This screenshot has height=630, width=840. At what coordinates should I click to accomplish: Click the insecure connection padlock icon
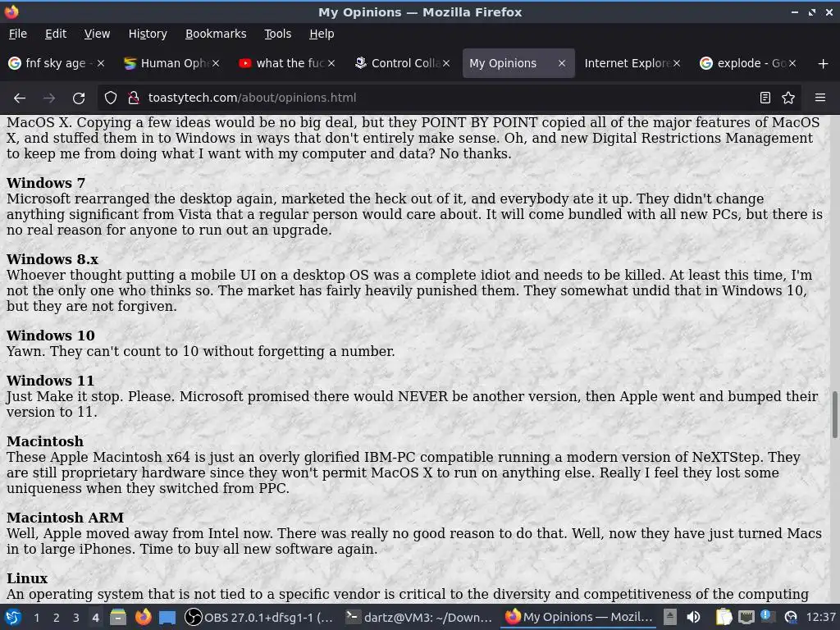click(134, 98)
